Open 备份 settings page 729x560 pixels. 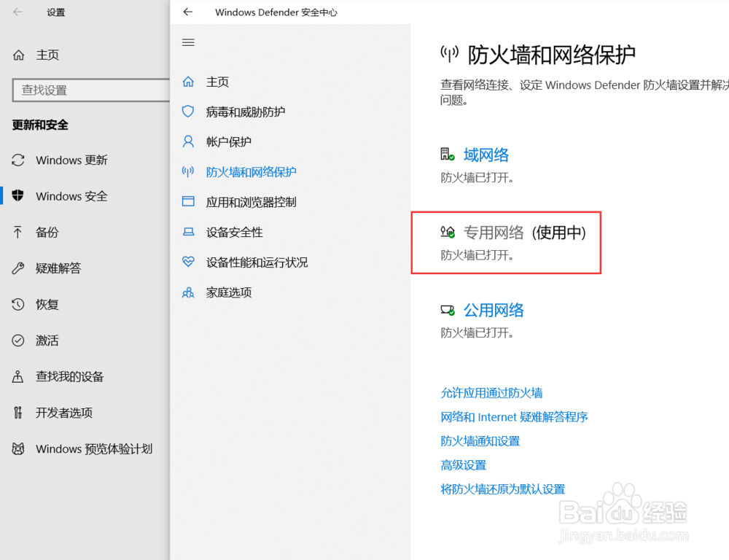[x=47, y=232]
